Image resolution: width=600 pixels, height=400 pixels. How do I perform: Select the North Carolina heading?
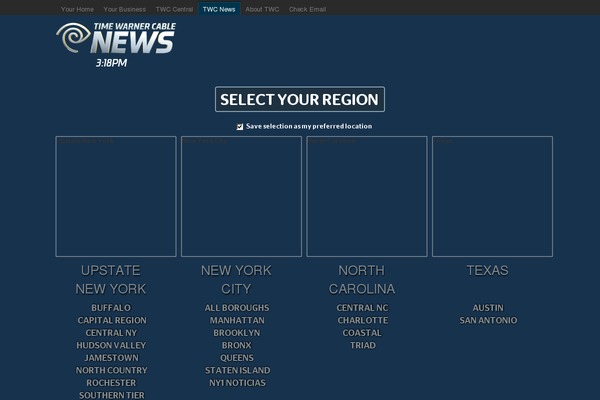(x=362, y=280)
